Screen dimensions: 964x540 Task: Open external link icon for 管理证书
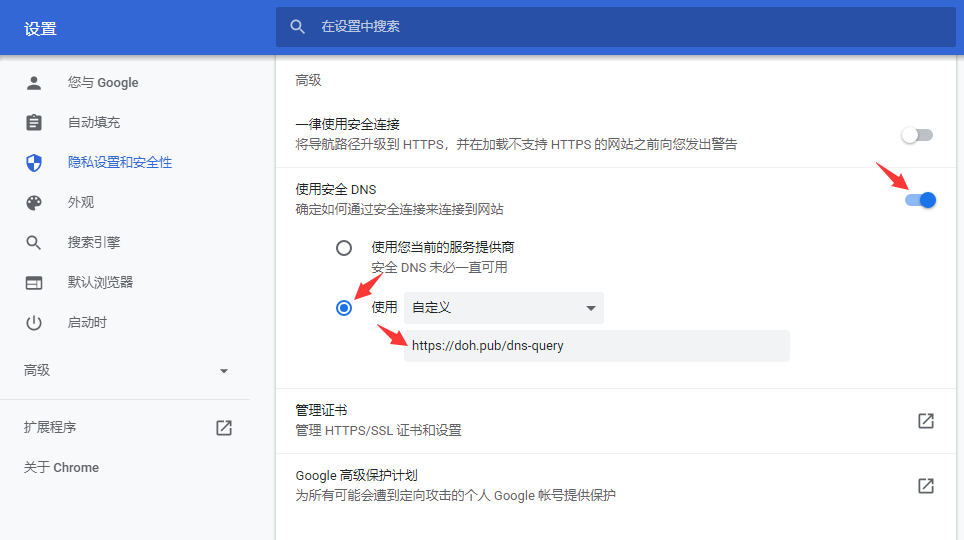click(926, 421)
